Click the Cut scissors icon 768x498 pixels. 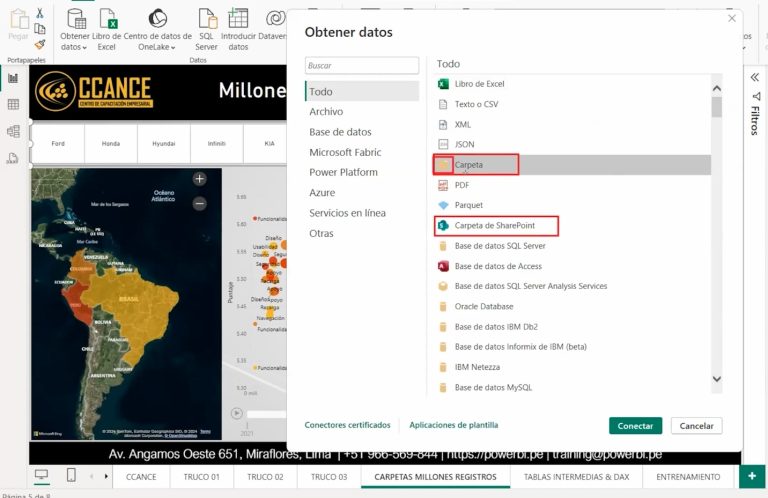coord(40,13)
